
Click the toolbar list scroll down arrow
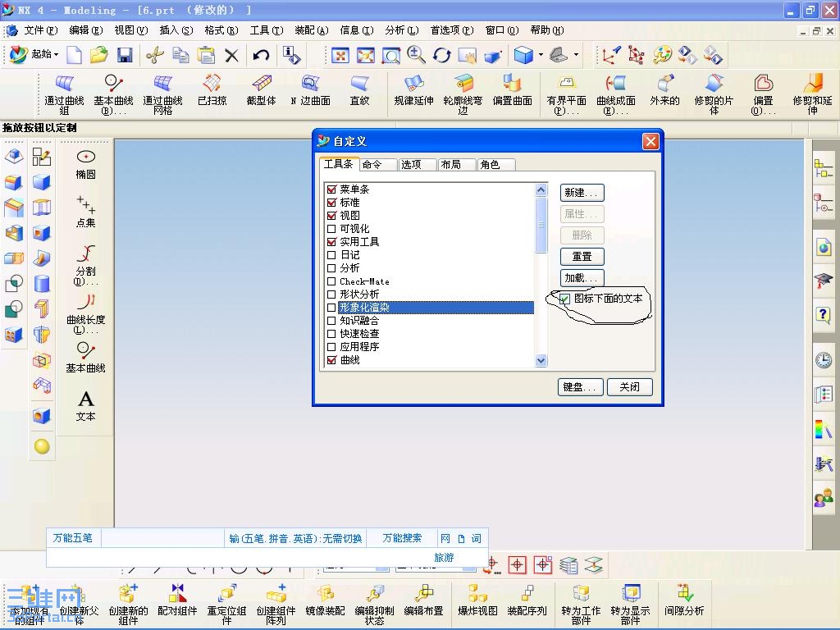tap(541, 361)
